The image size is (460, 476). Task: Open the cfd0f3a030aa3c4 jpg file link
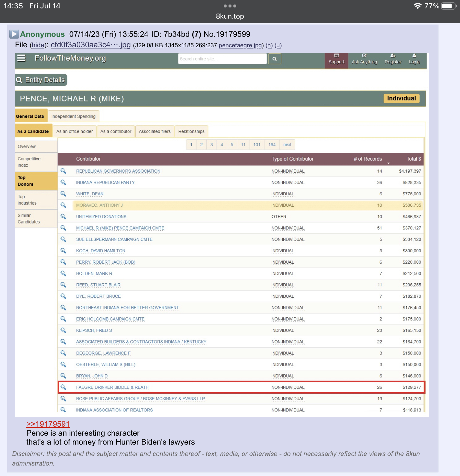(91, 45)
